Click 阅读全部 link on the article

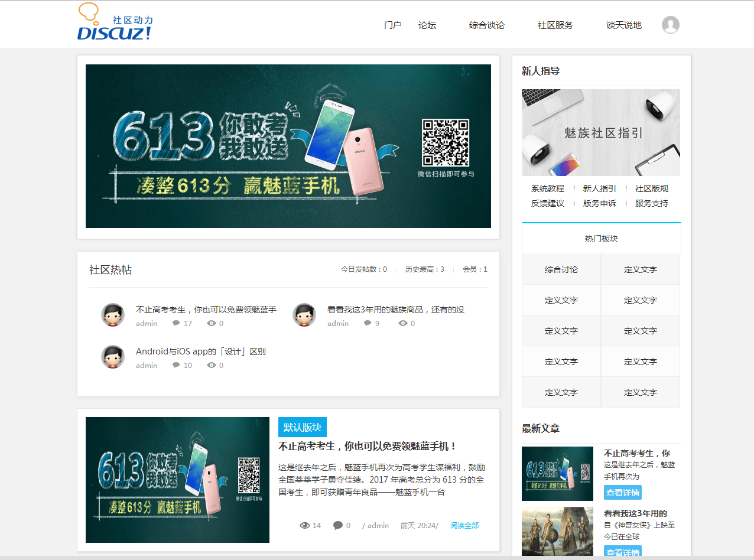[x=464, y=525]
